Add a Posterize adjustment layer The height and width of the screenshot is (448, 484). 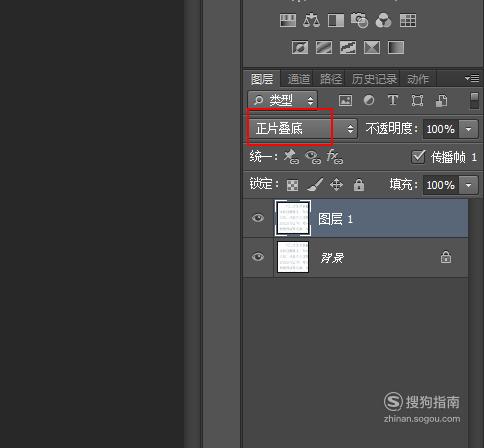tap(324, 47)
